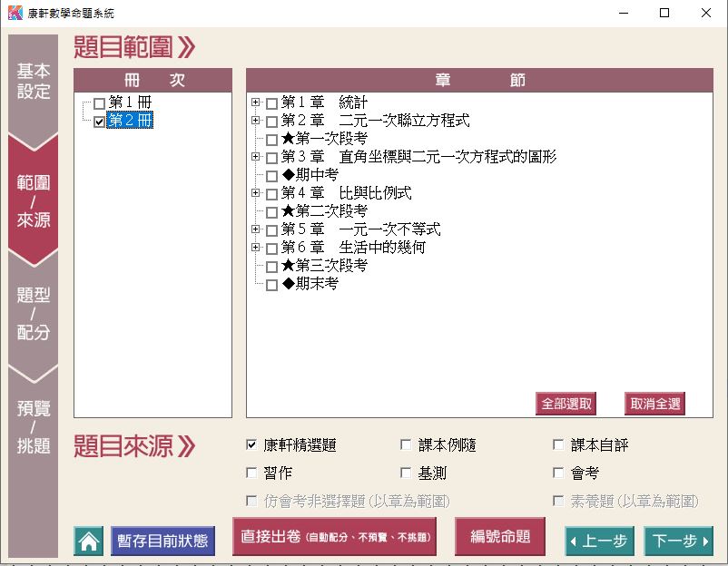Click the green home icon button
Image resolution: width=728 pixels, height=566 pixels.
[x=88, y=542]
